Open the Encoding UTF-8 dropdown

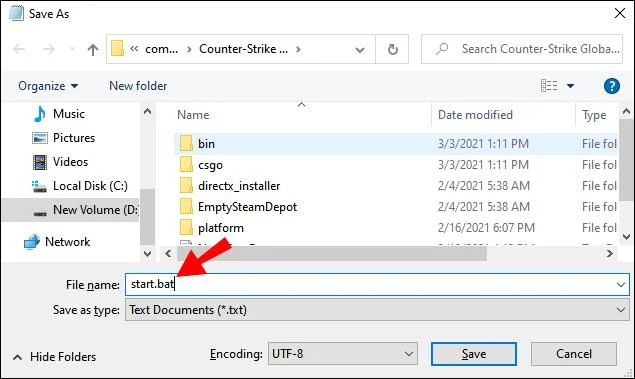click(343, 354)
